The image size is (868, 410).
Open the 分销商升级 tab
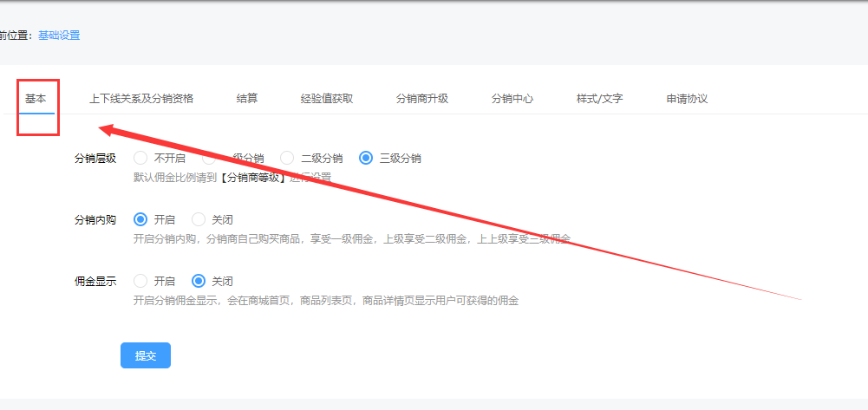click(x=422, y=99)
